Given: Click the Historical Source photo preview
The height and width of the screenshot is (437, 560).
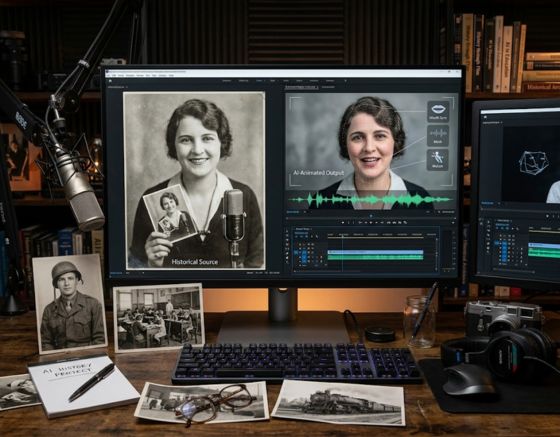Looking at the screenshot, I should [x=194, y=180].
